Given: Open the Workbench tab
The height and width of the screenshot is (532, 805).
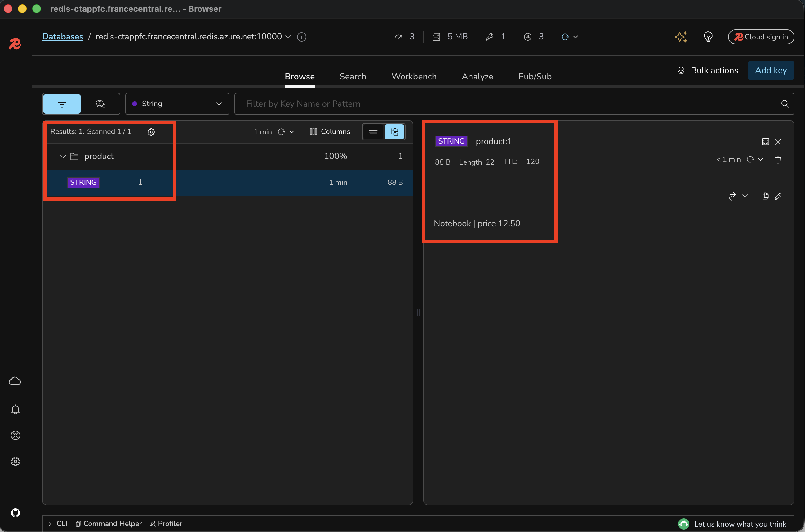Looking at the screenshot, I should coord(414,77).
